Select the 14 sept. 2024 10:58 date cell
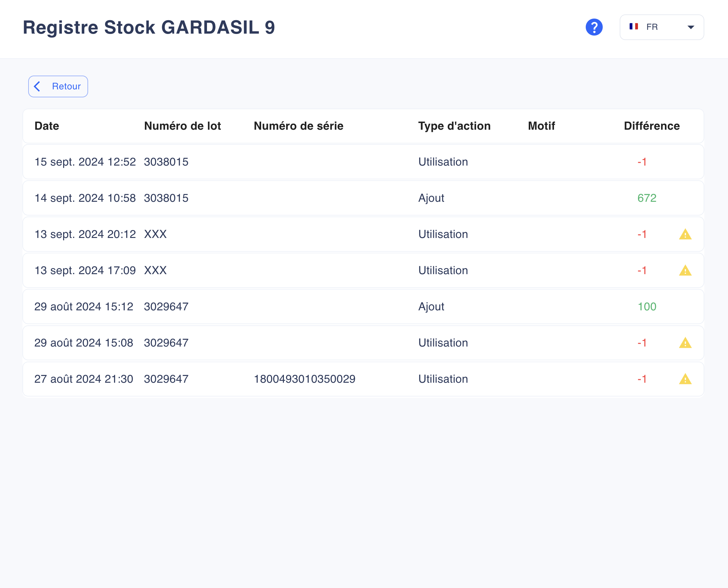This screenshot has height=588, width=728. click(85, 198)
